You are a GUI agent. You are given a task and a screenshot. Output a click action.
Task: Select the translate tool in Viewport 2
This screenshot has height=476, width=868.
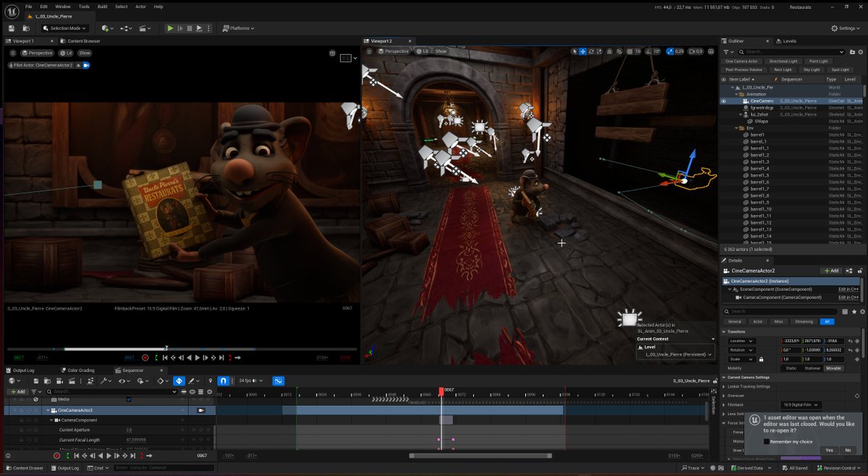pos(582,51)
